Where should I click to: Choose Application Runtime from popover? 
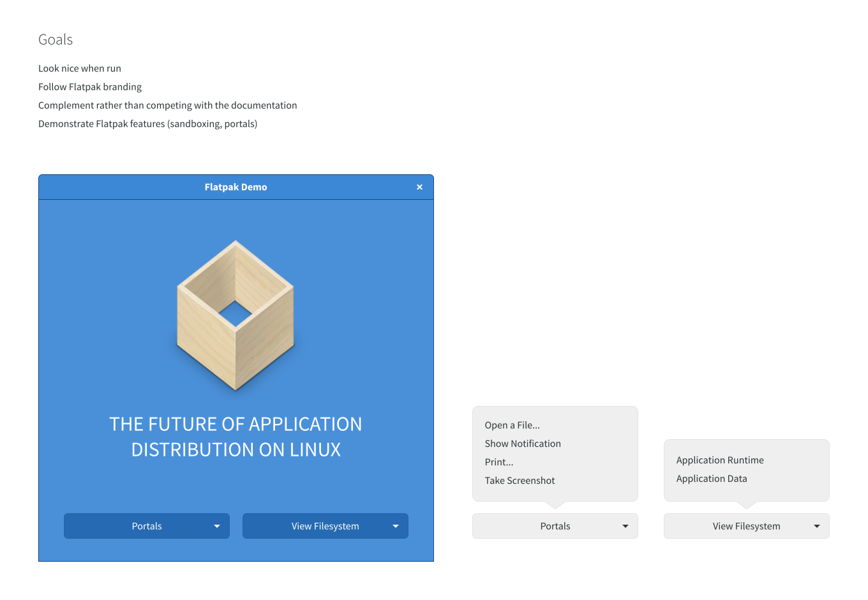pyautogui.click(x=720, y=460)
